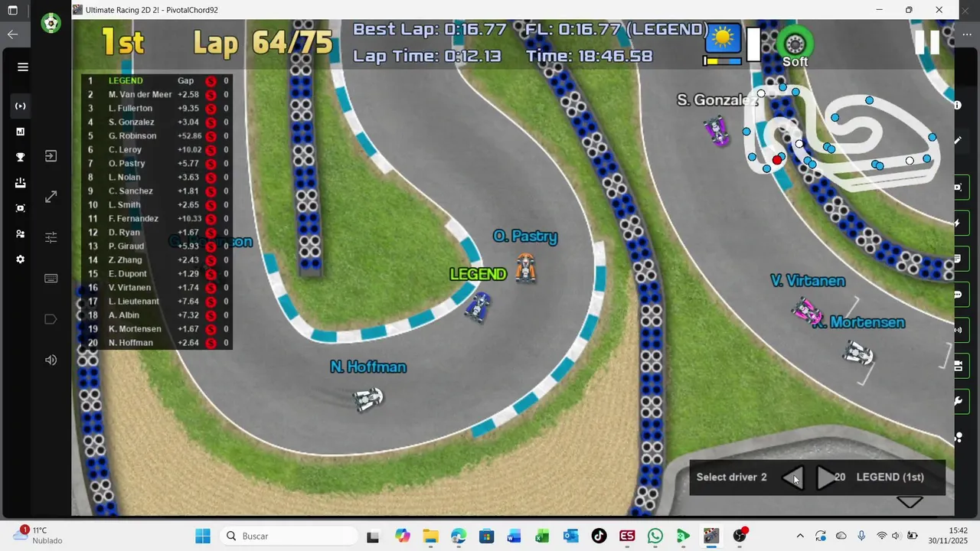Open the settings gear in left sidebar

click(21, 259)
